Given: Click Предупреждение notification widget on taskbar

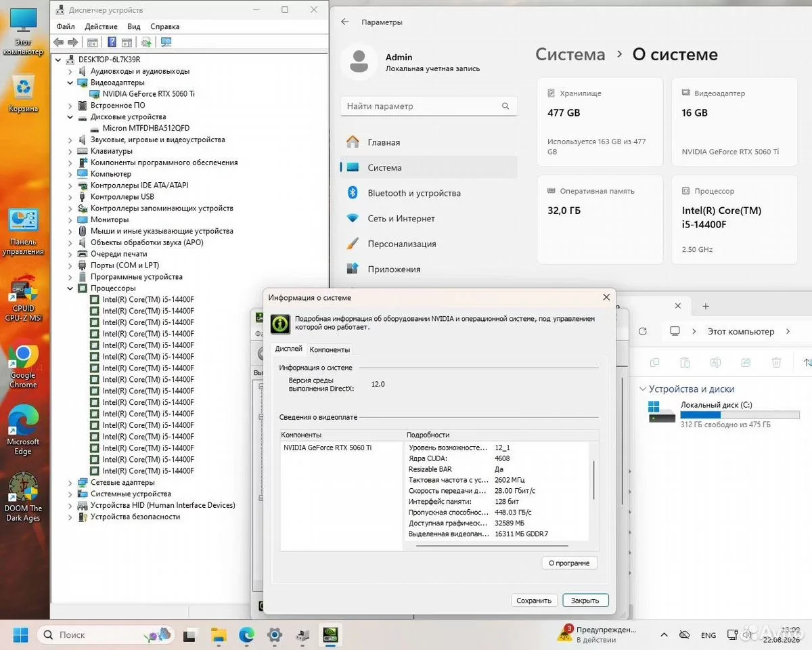Looking at the screenshot, I should [x=596, y=634].
